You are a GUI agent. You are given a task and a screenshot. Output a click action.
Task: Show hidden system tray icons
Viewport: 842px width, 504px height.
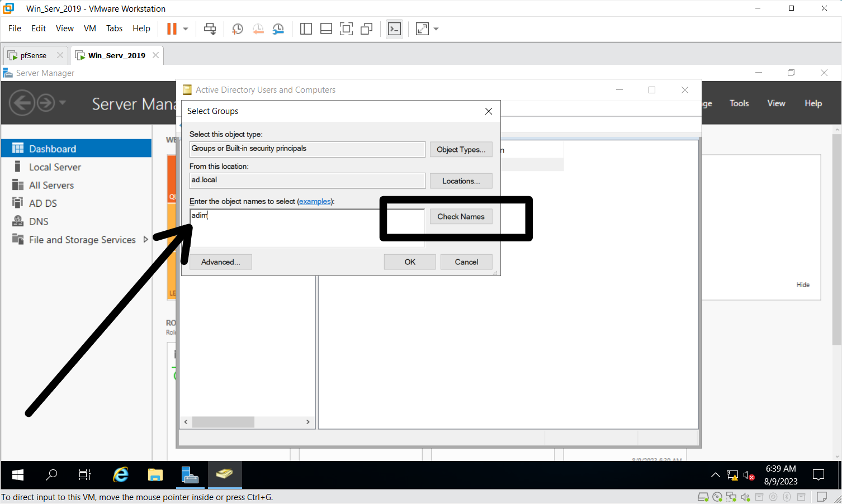pyautogui.click(x=715, y=476)
